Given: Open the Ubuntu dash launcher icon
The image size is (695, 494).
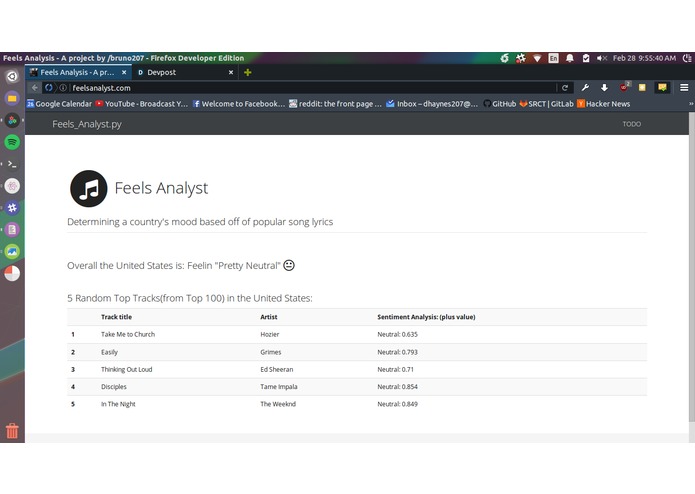Looking at the screenshot, I should (x=12, y=77).
